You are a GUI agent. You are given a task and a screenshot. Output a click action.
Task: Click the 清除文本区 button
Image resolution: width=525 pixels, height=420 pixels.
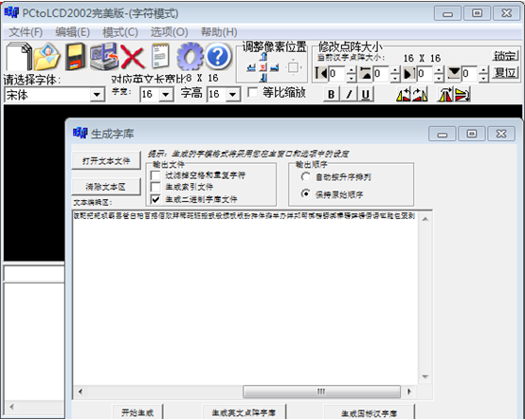click(x=106, y=187)
